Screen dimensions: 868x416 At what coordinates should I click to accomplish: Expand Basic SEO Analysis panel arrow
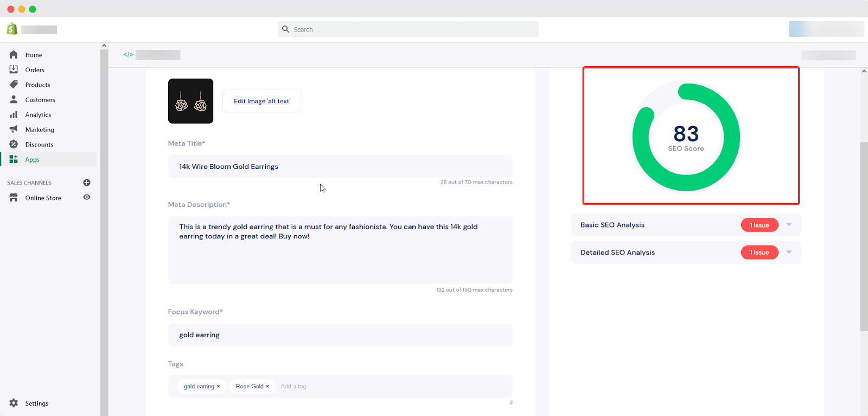click(x=789, y=225)
